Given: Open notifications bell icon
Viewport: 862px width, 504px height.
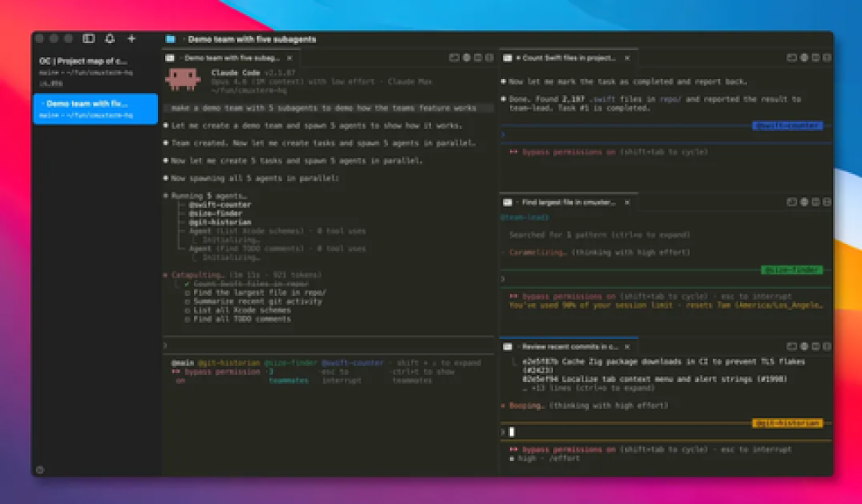Looking at the screenshot, I should point(110,38).
